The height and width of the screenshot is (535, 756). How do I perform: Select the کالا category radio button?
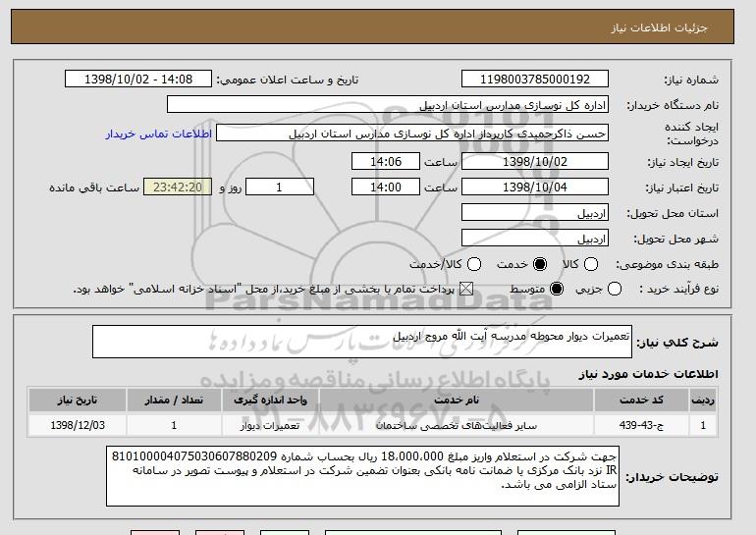click(591, 264)
